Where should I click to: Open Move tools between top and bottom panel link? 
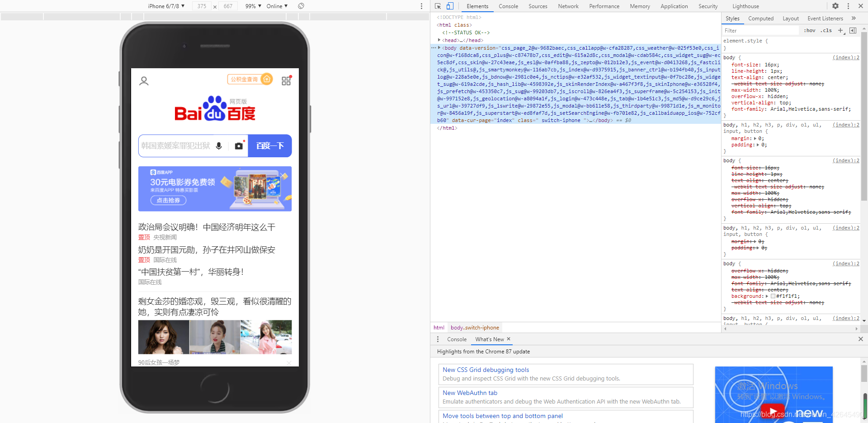coord(503,416)
